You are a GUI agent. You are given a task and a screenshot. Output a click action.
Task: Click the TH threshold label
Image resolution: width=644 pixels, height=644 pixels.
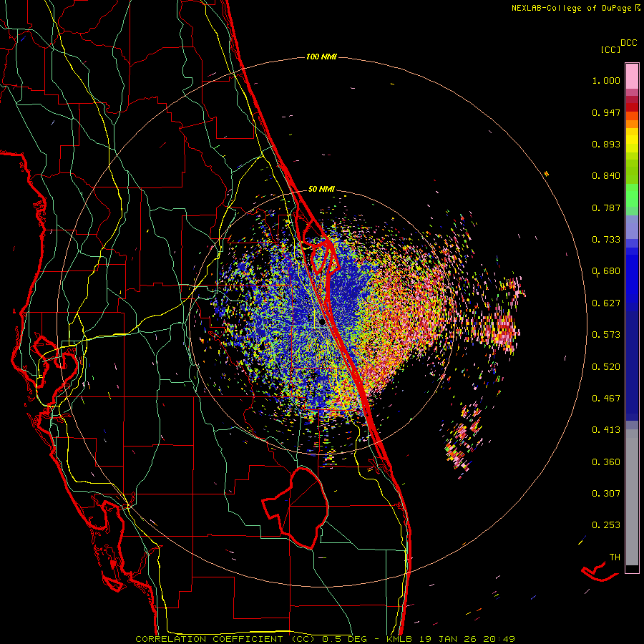pos(615,557)
